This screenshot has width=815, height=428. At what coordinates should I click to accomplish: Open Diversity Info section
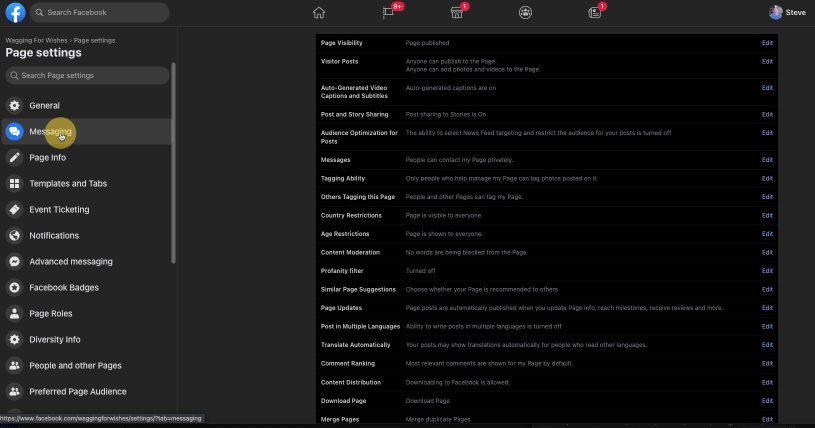[86, 340]
